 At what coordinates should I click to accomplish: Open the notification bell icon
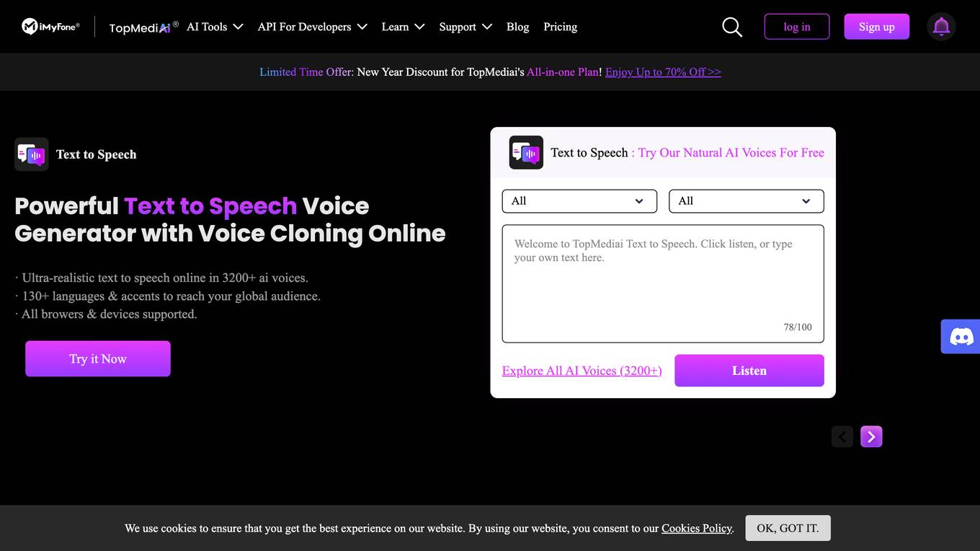click(x=941, y=27)
